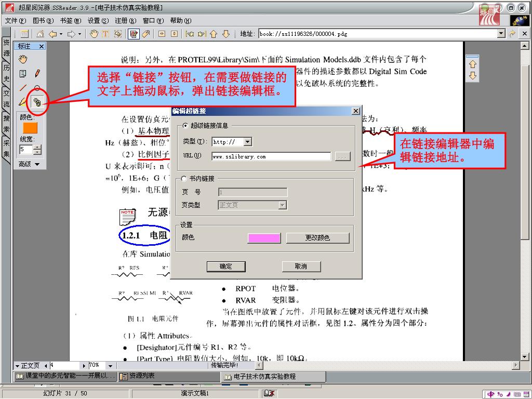
Task: Open the 图书(B) menu
Action: pos(43,21)
